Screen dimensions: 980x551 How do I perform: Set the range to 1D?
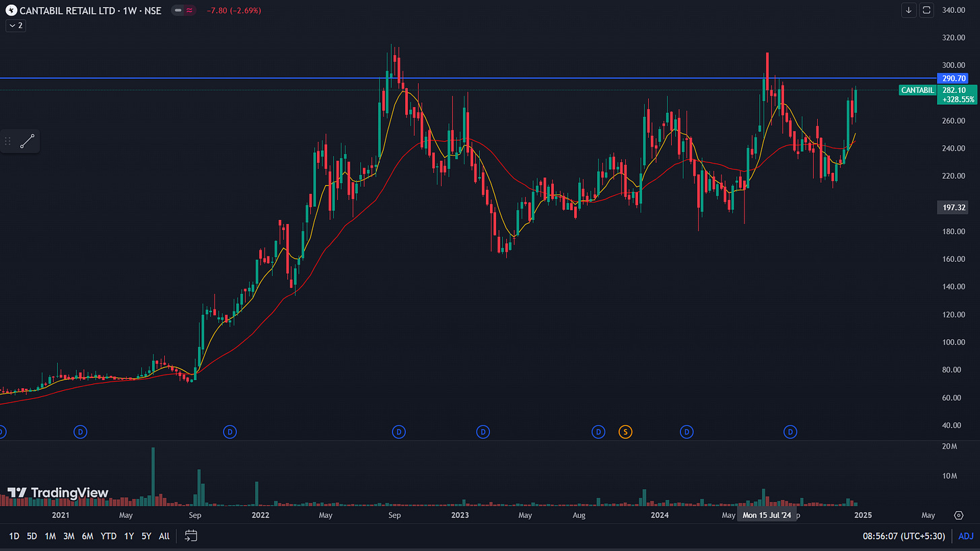click(14, 536)
